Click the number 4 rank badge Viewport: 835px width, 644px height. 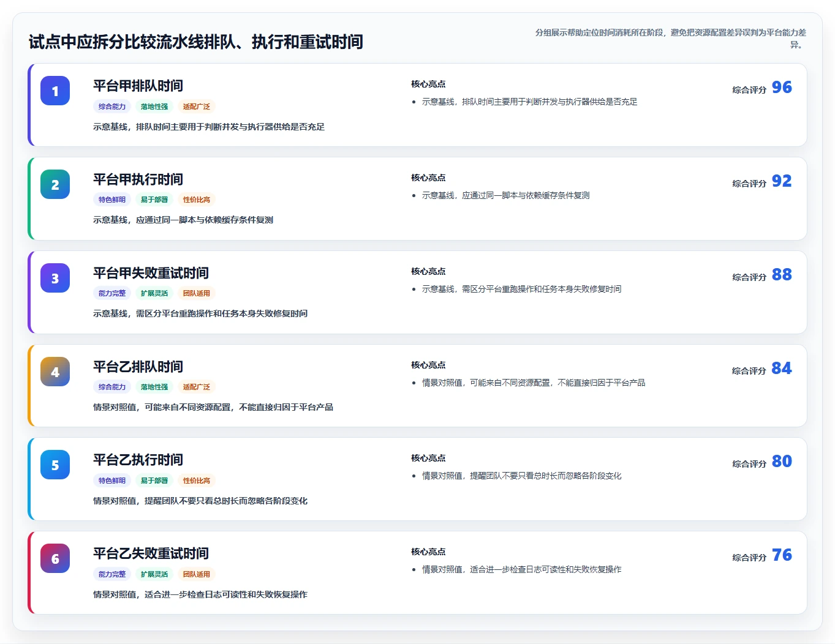pos(55,372)
